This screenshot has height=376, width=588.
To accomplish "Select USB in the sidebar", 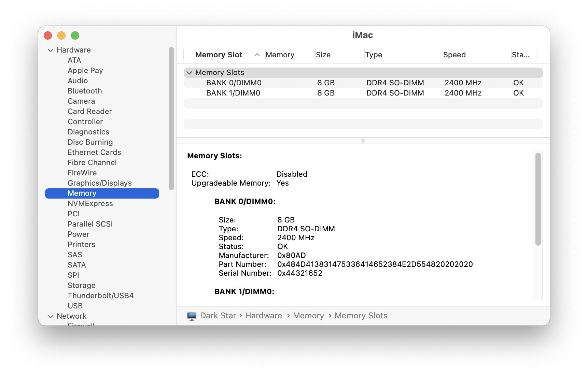I will click(75, 306).
